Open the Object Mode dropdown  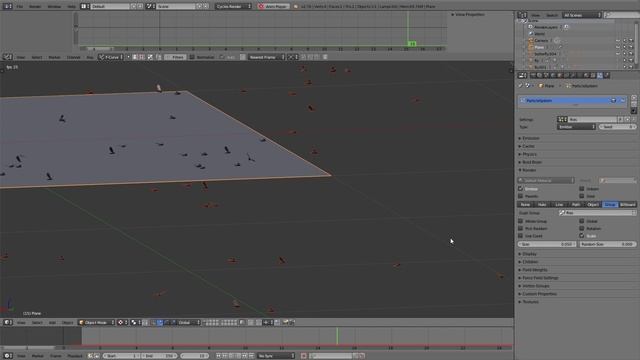coord(96,322)
